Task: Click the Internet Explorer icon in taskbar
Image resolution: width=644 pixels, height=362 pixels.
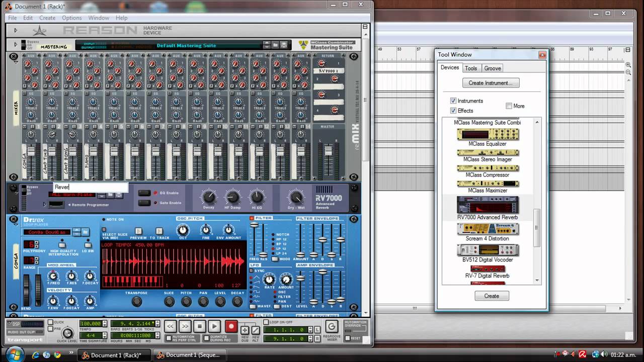Action: [x=36, y=355]
